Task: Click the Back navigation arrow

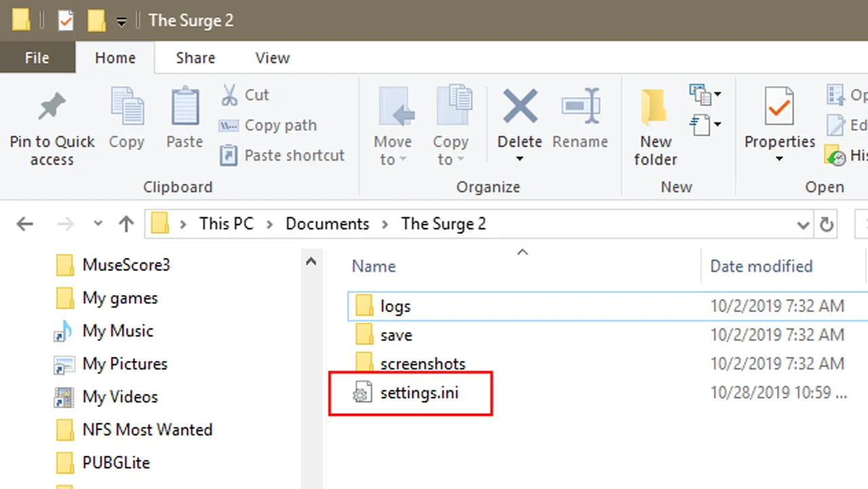Action: pos(24,224)
